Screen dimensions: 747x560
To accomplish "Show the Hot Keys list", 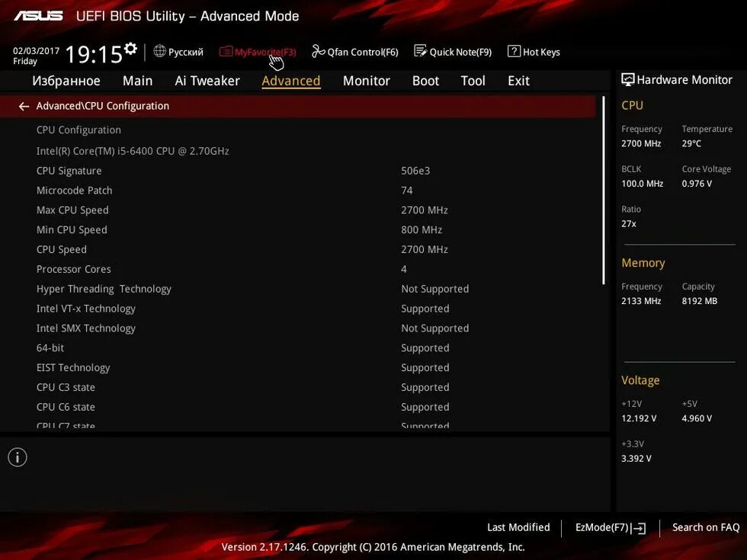I will click(541, 52).
